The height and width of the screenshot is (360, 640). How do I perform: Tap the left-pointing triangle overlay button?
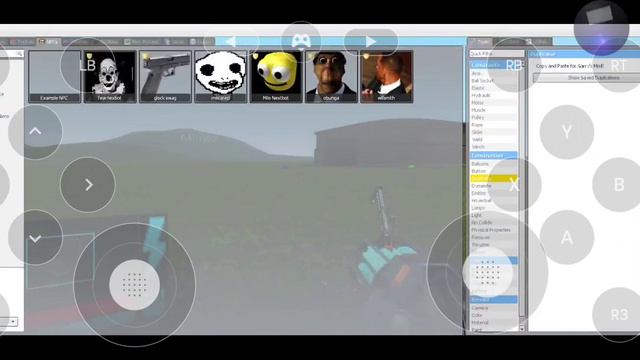[x=231, y=42]
